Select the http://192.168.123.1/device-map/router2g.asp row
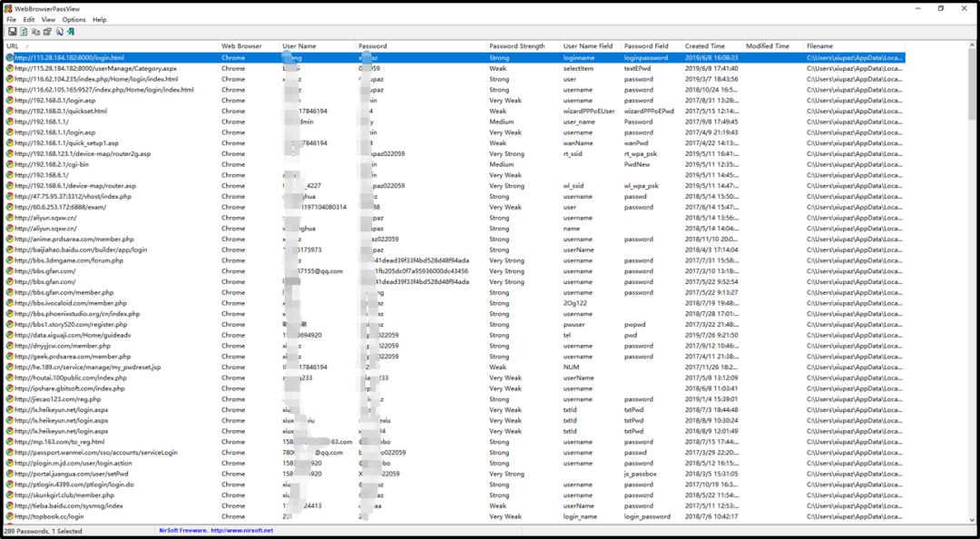The width and height of the screenshot is (980, 539). (x=455, y=154)
